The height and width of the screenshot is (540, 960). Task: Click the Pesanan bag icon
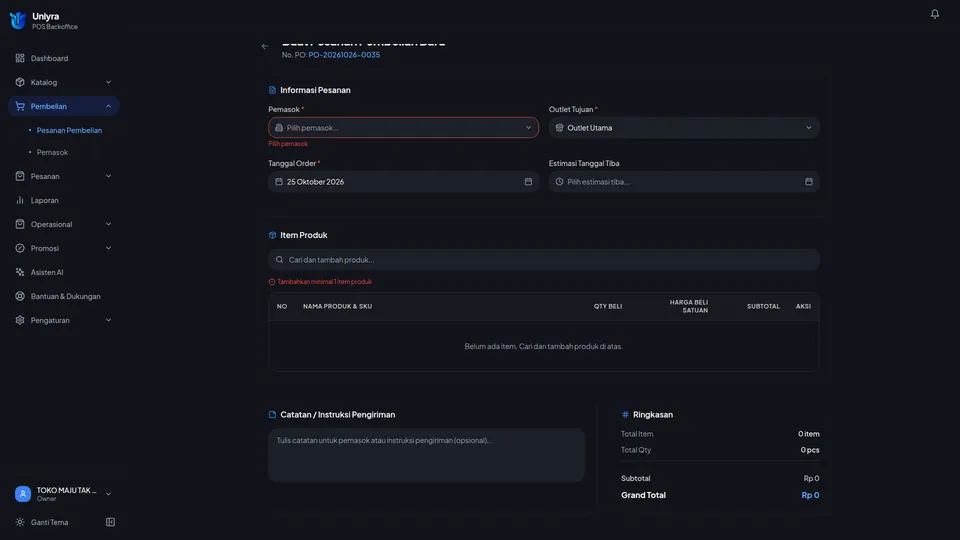(20, 176)
